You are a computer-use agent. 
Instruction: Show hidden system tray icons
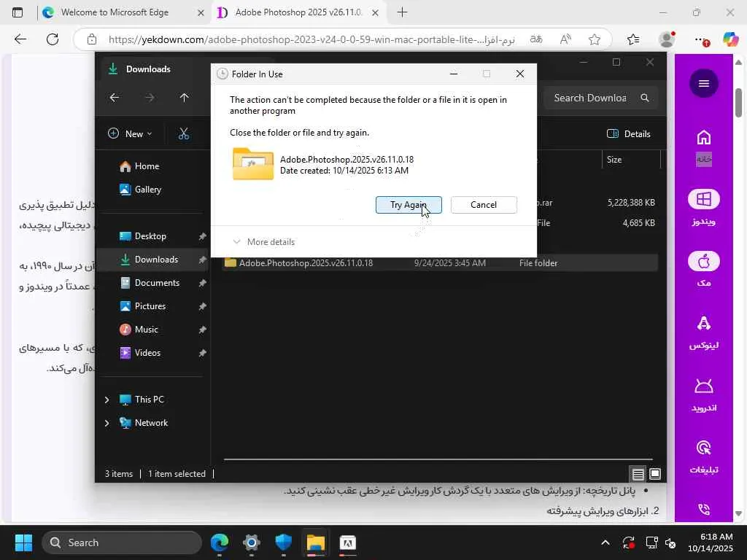point(605,542)
